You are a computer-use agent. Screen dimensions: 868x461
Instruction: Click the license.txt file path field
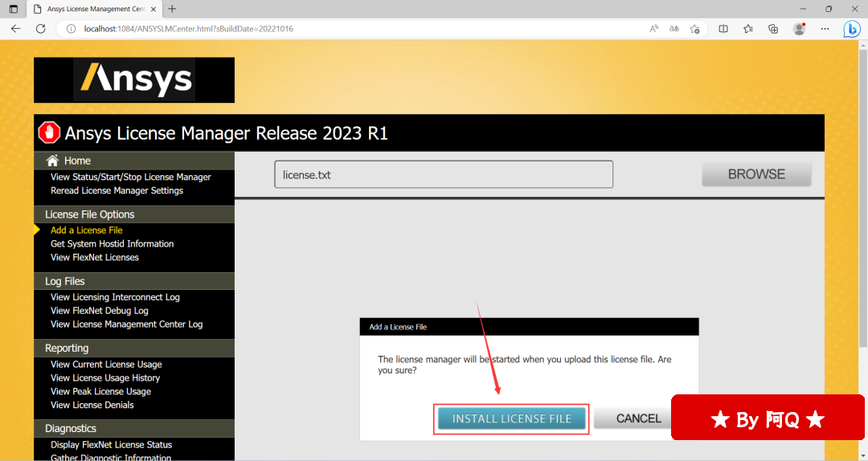444,174
